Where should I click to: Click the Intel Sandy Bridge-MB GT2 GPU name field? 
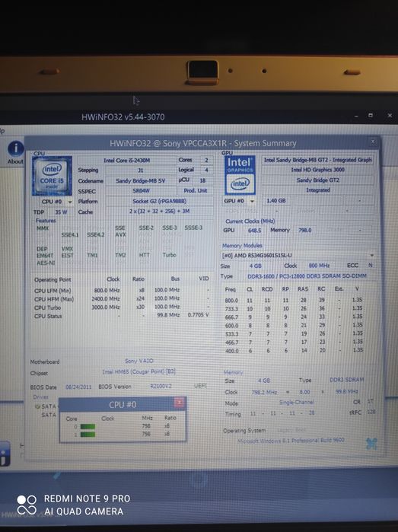click(x=317, y=160)
